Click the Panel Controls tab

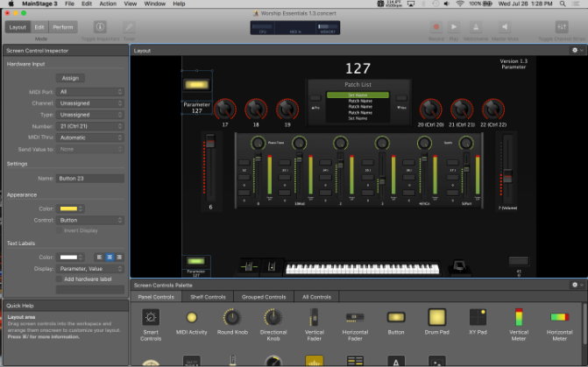pyautogui.click(x=156, y=297)
